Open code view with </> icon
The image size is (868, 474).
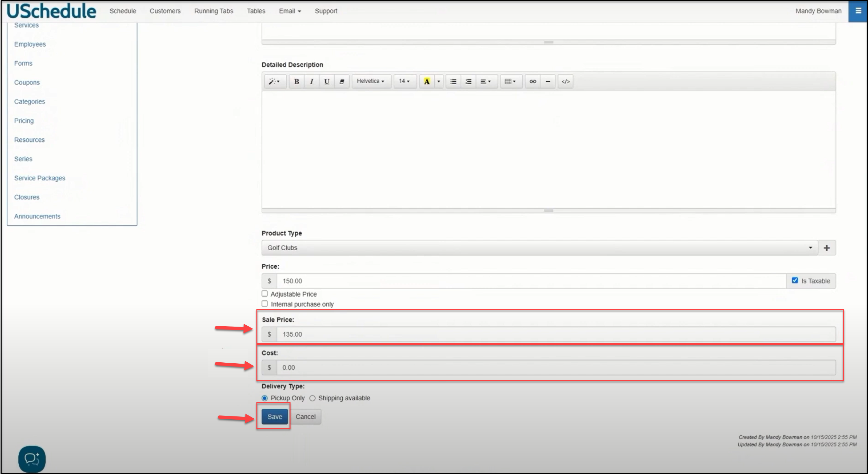tap(565, 81)
